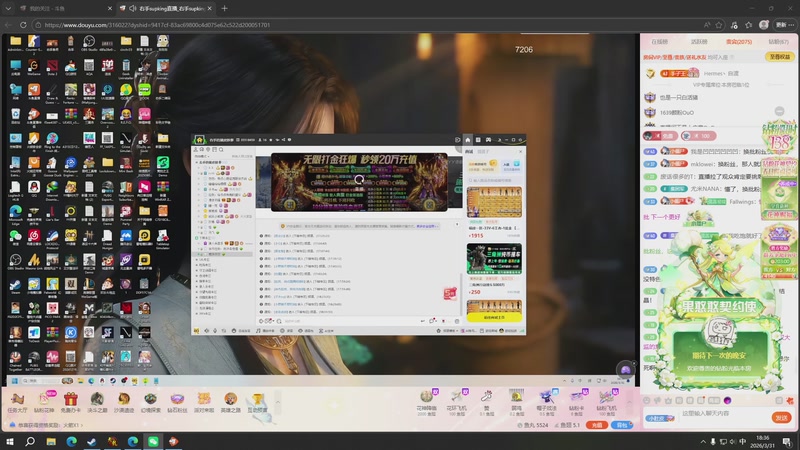
Task: Click the browser update button
Action: pyautogui.click(x=785, y=24)
